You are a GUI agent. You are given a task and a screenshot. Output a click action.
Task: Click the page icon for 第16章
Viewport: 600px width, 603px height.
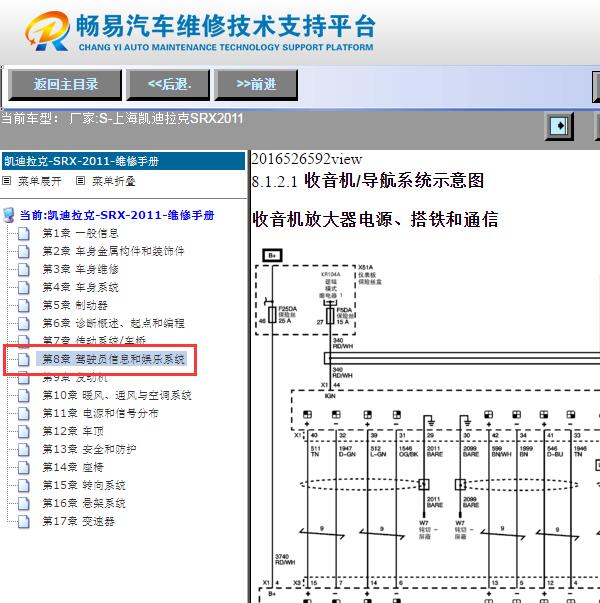[24, 504]
